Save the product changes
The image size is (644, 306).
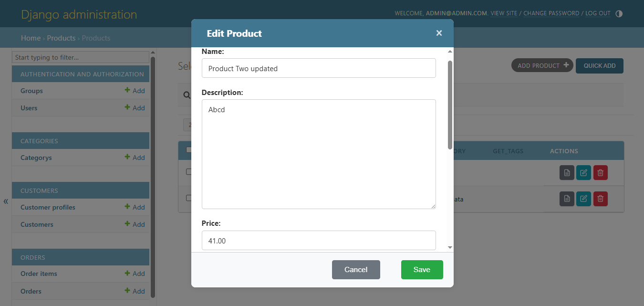coord(422,270)
